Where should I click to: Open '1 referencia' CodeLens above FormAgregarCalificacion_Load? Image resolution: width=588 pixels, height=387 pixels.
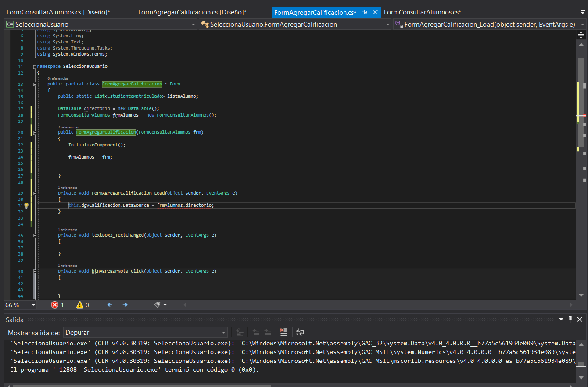point(68,187)
